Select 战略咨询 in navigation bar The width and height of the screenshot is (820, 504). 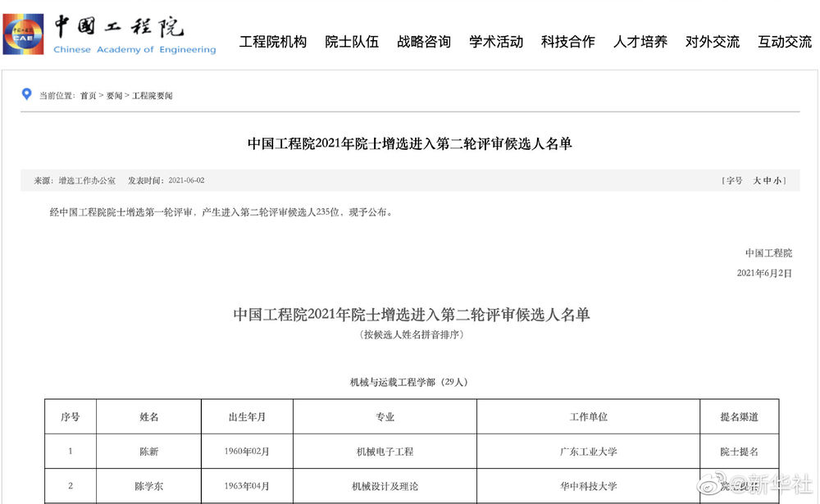click(x=424, y=42)
